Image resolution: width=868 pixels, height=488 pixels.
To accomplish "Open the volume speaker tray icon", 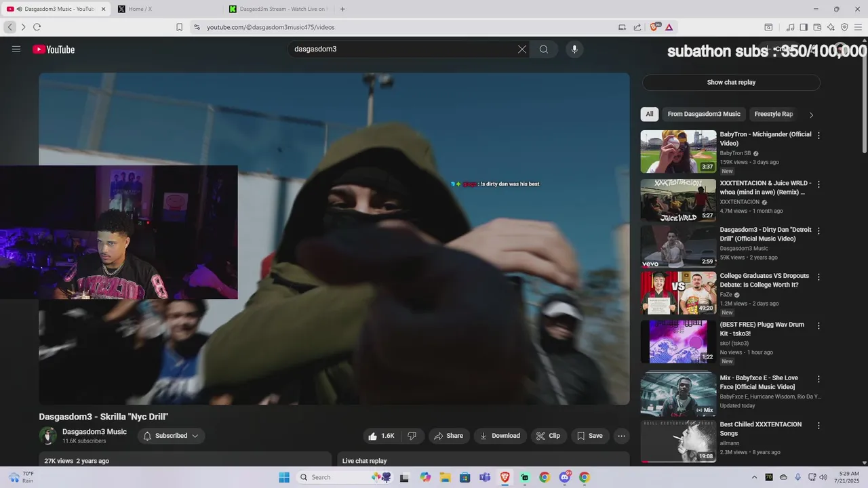I will click(x=824, y=477).
